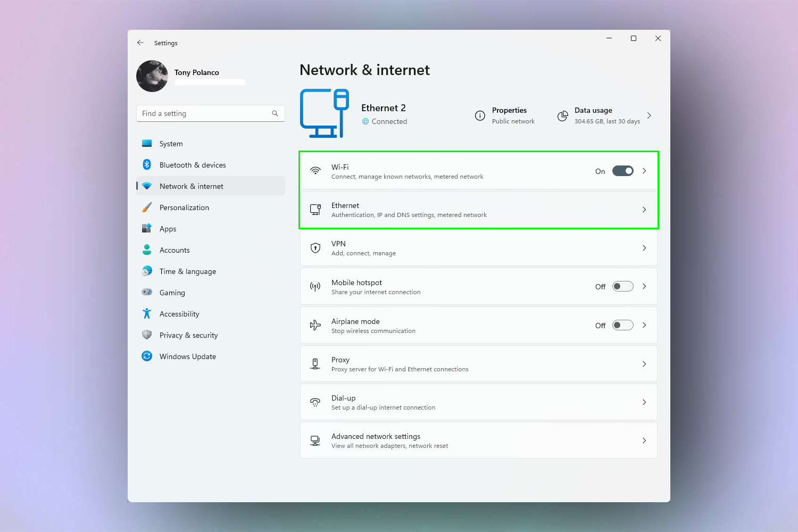This screenshot has height=532, width=798.
Task: Click the VPN shield icon
Action: (x=315, y=248)
